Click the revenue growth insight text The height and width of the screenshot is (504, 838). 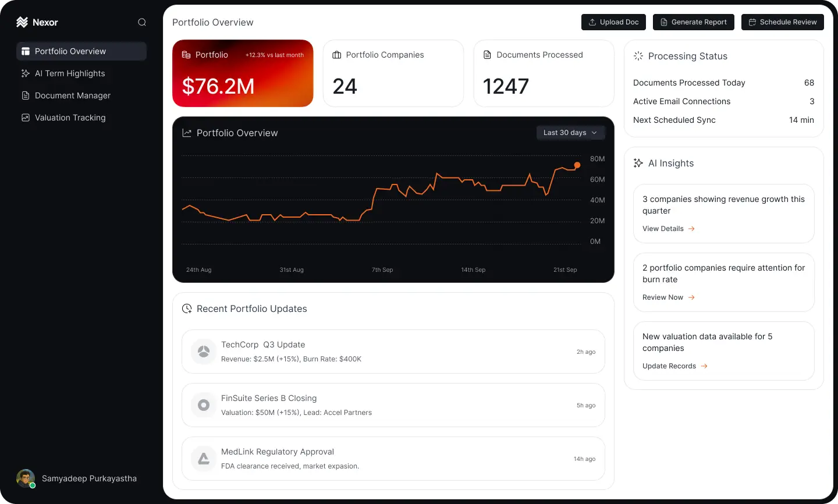pos(723,205)
